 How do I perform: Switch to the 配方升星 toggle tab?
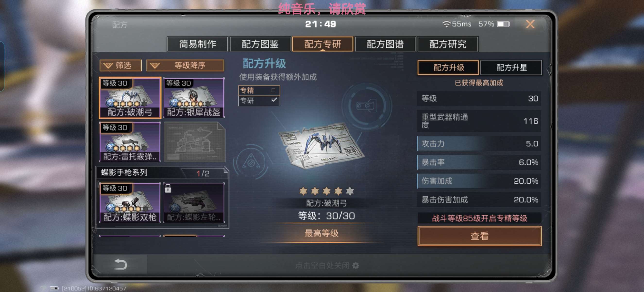point(511,67)
